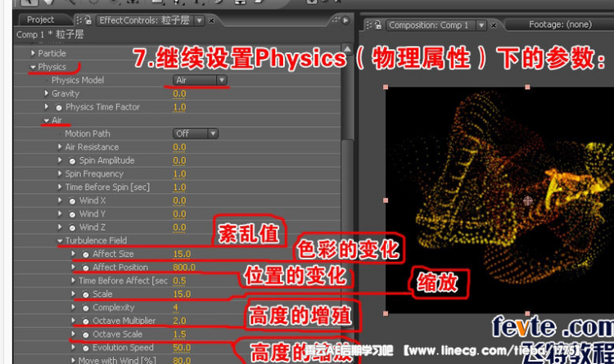This screenshot has height=364, width=614.
Task: Open Motion Path dropdown set to Off
Action: click(x=196, y=133)
